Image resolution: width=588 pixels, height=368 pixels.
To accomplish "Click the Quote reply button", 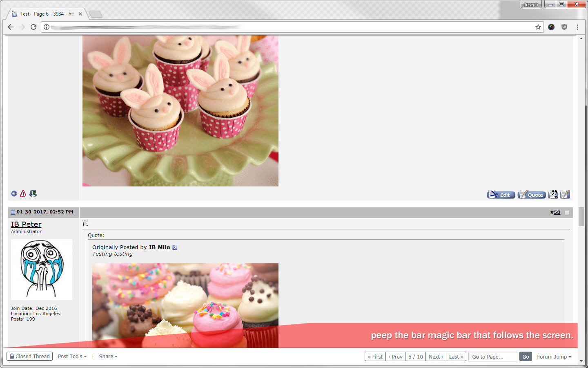I will pyautogui.click(x=532, y=195).
